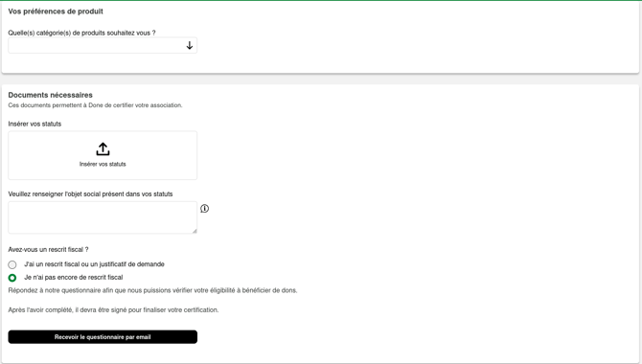Open the product categories dropdown

pos(103,45)
